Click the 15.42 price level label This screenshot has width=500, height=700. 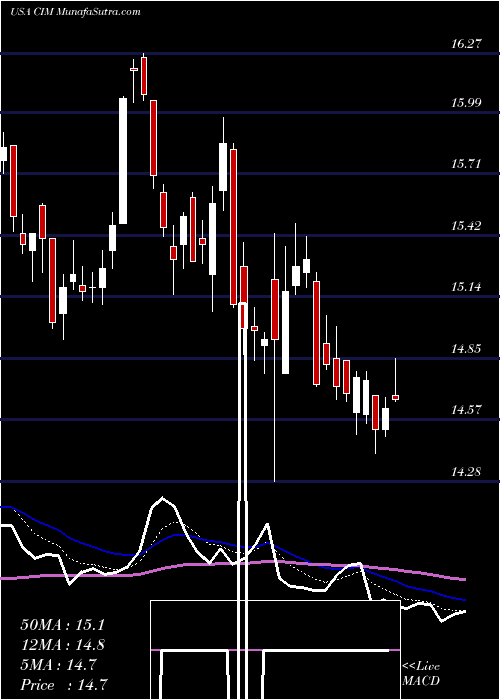(x=467, y=225)
